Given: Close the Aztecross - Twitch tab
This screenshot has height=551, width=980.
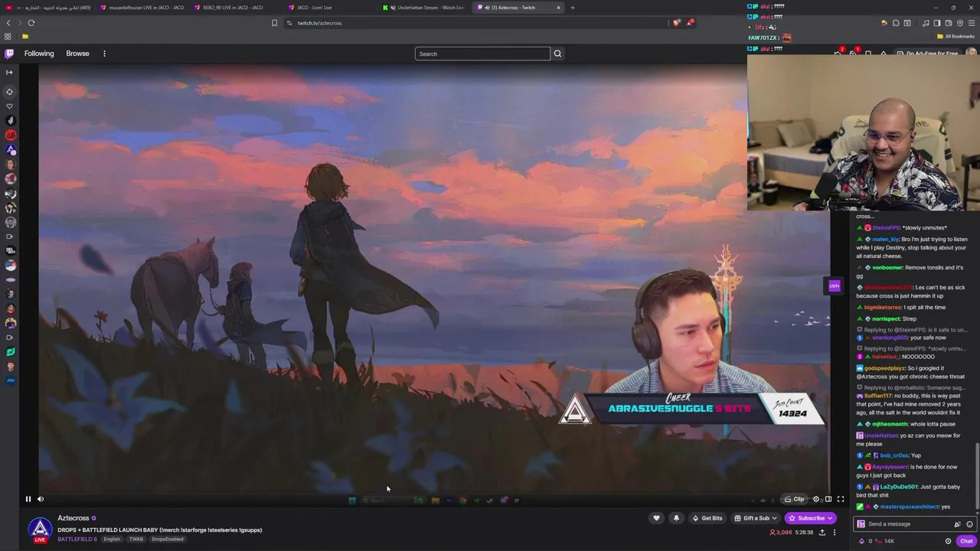Looking at the screenshot, I should 558,8.
